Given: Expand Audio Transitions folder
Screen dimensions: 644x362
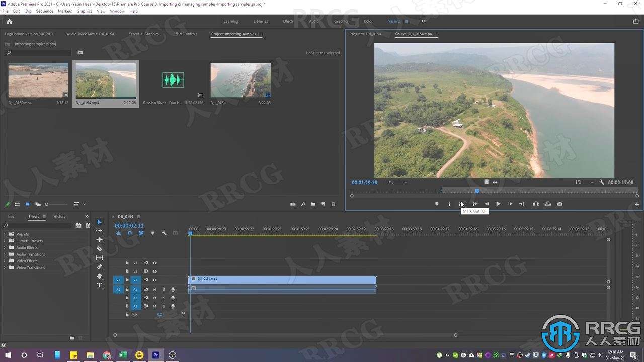Looking at the screenshot, I should point(5,254).
